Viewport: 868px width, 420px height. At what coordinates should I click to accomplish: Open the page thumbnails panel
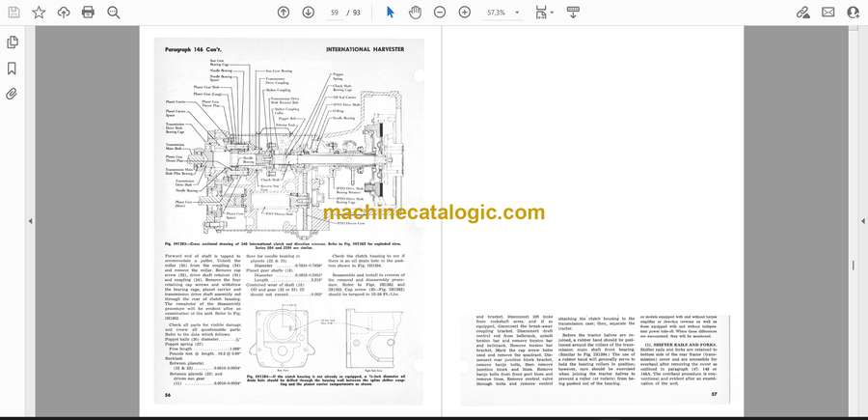(x=13, y=42)
